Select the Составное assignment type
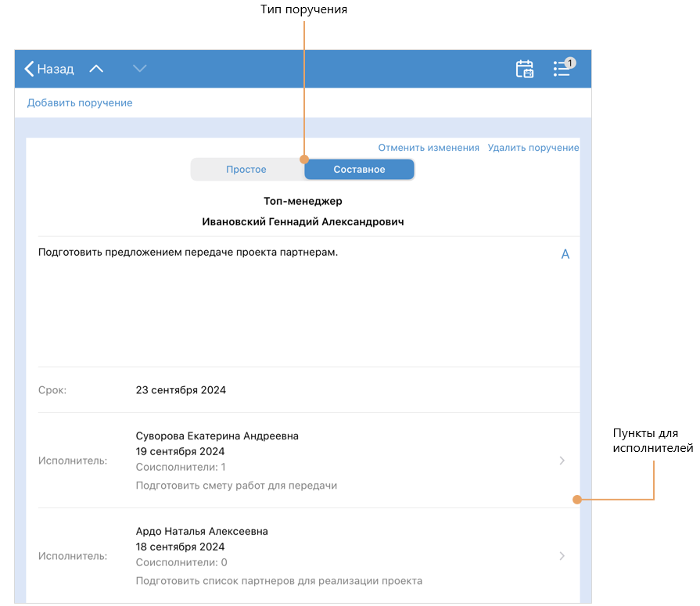Viewport: 700px width, 606px height. [x=359, y=170]
